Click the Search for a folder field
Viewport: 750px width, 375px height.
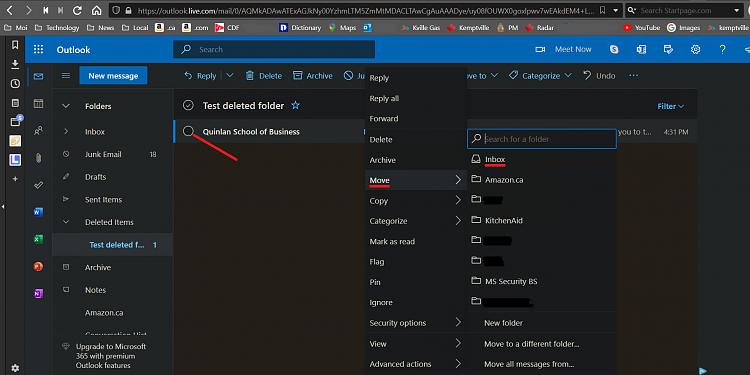[x=541, y=139]
